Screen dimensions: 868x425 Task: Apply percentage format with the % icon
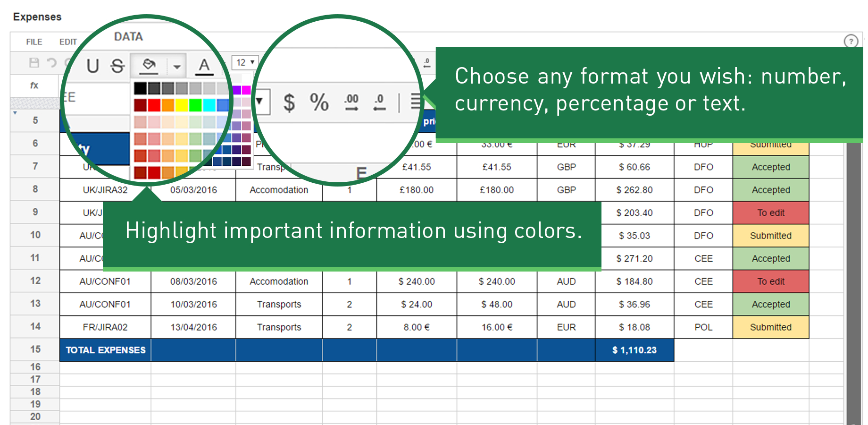tap(319, 102)
